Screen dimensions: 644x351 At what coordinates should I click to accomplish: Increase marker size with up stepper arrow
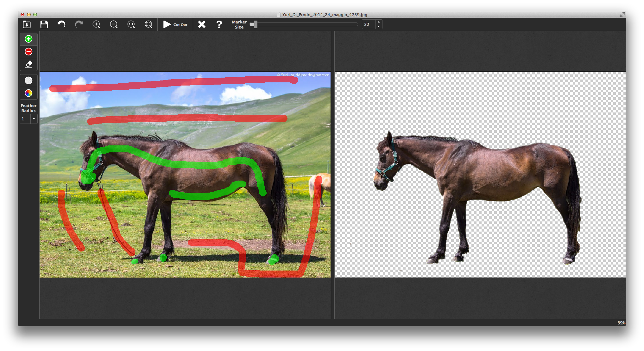tap(379, 22)
